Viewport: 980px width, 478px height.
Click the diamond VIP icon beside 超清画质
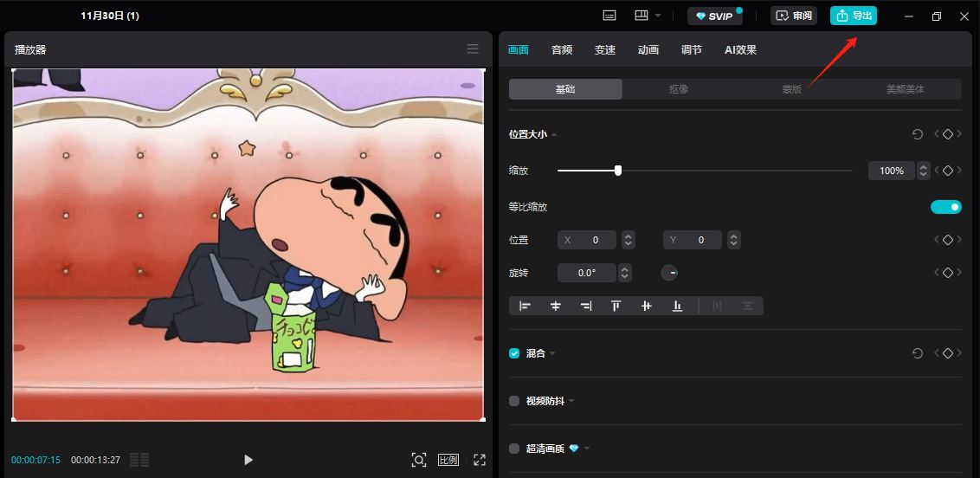[x=574, y=449]
